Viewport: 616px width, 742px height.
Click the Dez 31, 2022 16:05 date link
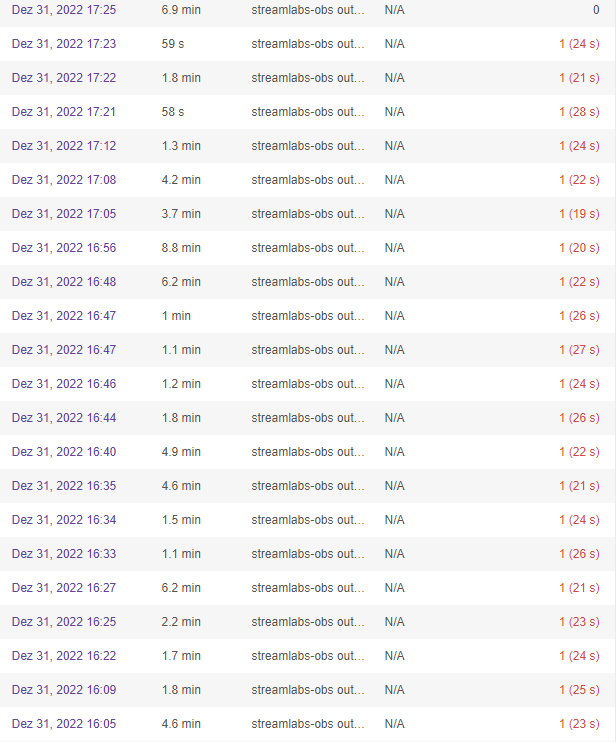click(64, 724)
